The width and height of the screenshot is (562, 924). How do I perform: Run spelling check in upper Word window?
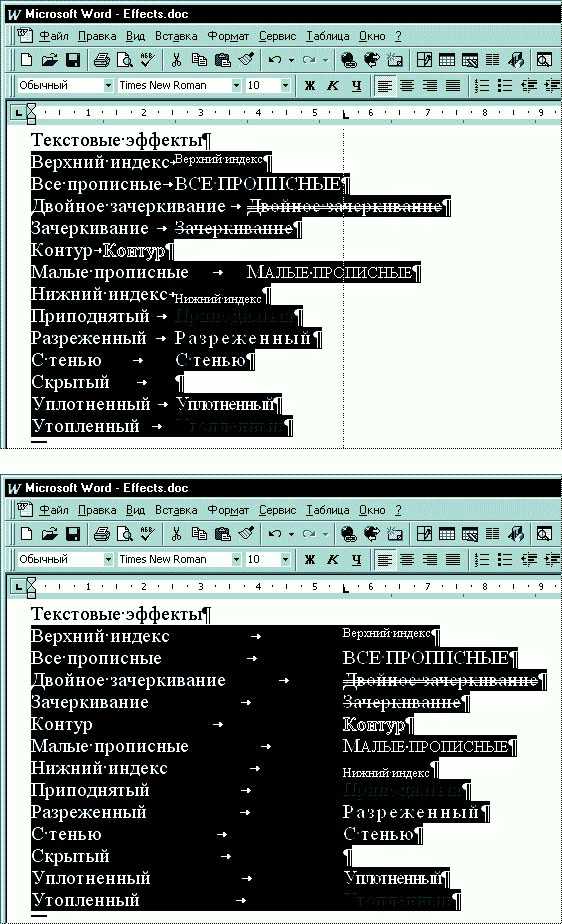click(x=147, y=60)
